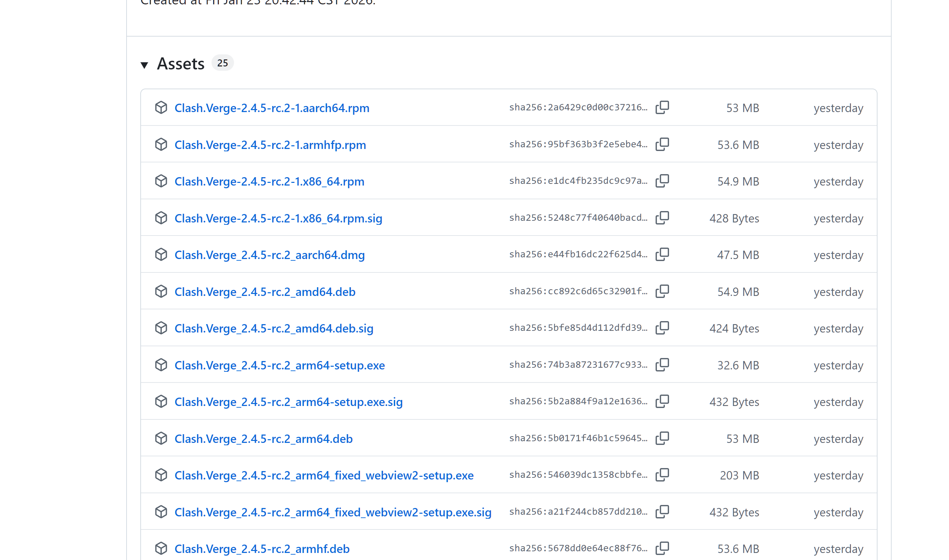
Task: Click package icon beside amd64.deb
Action: [x=161, y=291]
